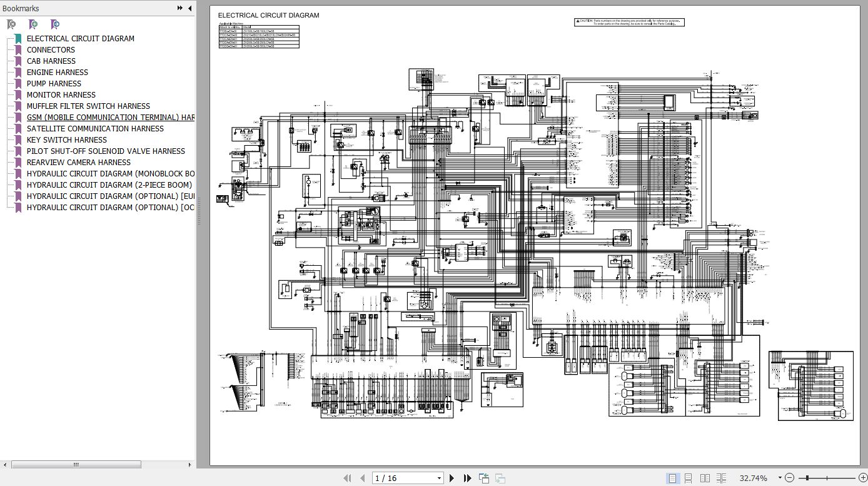The height and width of the screenshot is (486, 868).
Task: Click the teal icon beside ELECTRICAL CIRCUIT DIAGRAM
Action: [18, 39]
